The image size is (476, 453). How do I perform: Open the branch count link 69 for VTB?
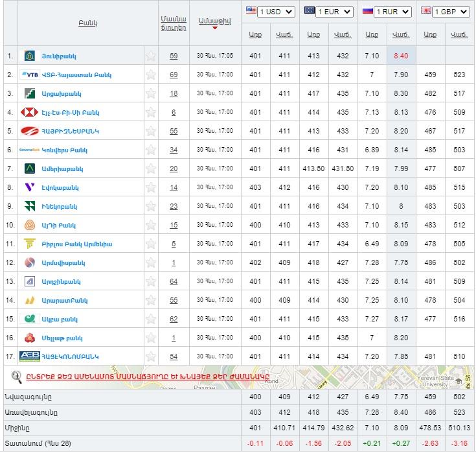[174, 75]
